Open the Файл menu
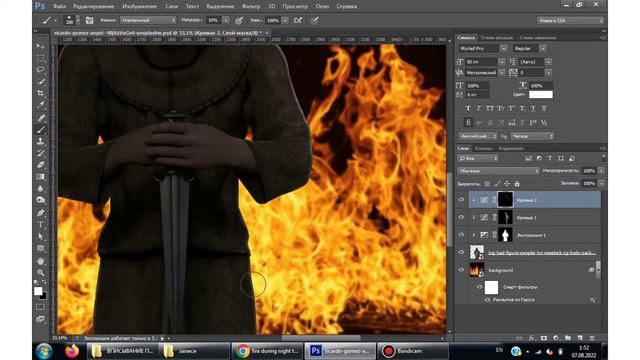The height and width of the screenshot is (360, 640). [59, 7]
